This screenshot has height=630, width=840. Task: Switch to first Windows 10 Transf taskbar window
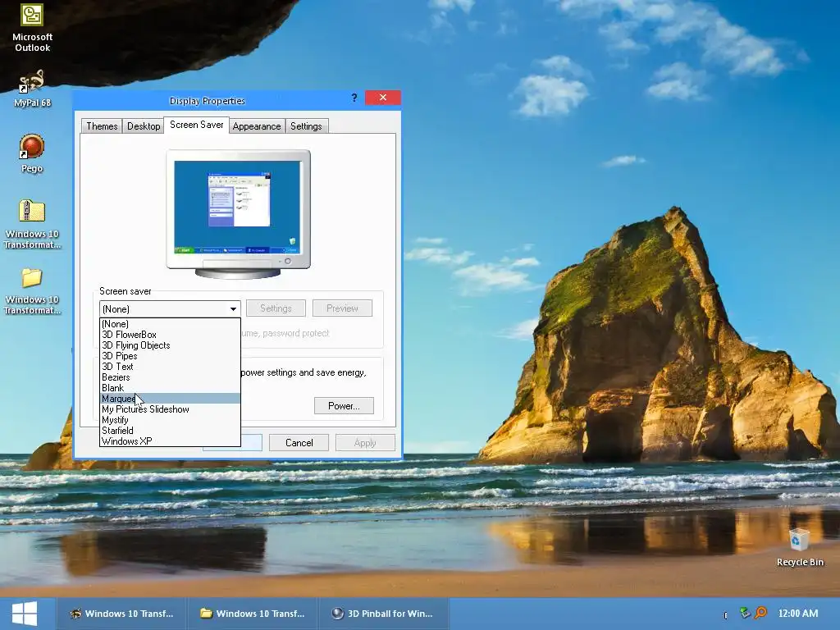coord(121,614)
